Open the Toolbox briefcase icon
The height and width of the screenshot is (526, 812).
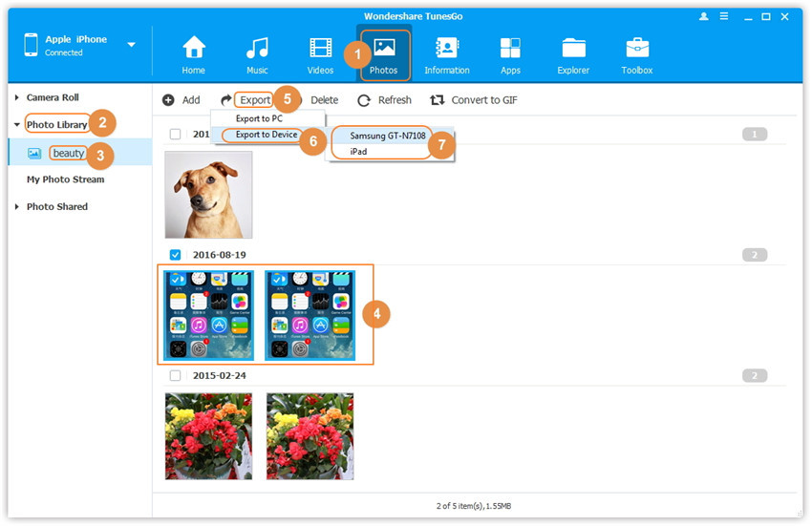[637, 49]
